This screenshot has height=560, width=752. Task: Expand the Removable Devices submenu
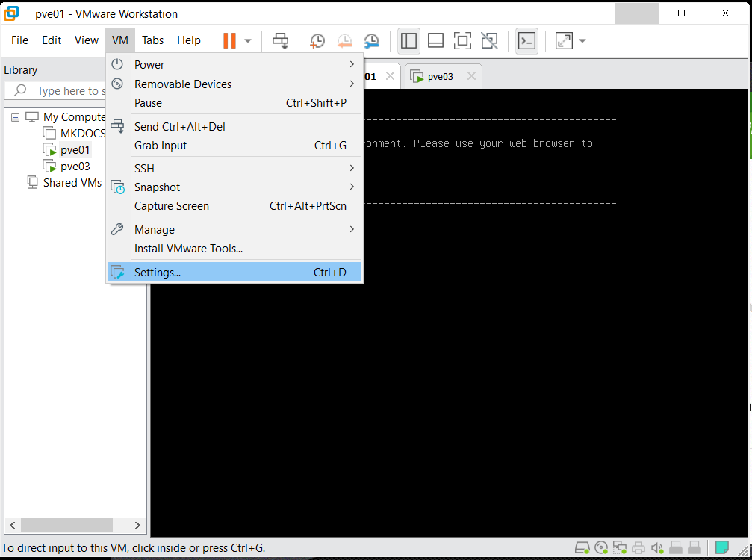click(x=234, y=84)
